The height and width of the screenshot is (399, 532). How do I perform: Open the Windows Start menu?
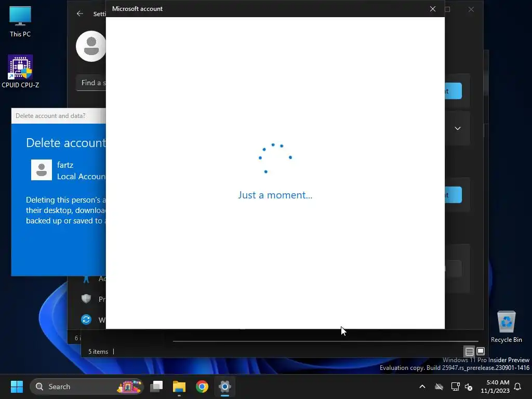pyautogui.click(x=17, y=387)
